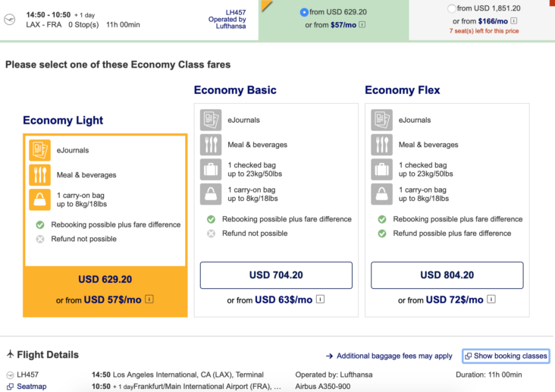The image size is (555, 392).
Task: Click the Airbus A350-900 aircraft text
Action: 323,387
